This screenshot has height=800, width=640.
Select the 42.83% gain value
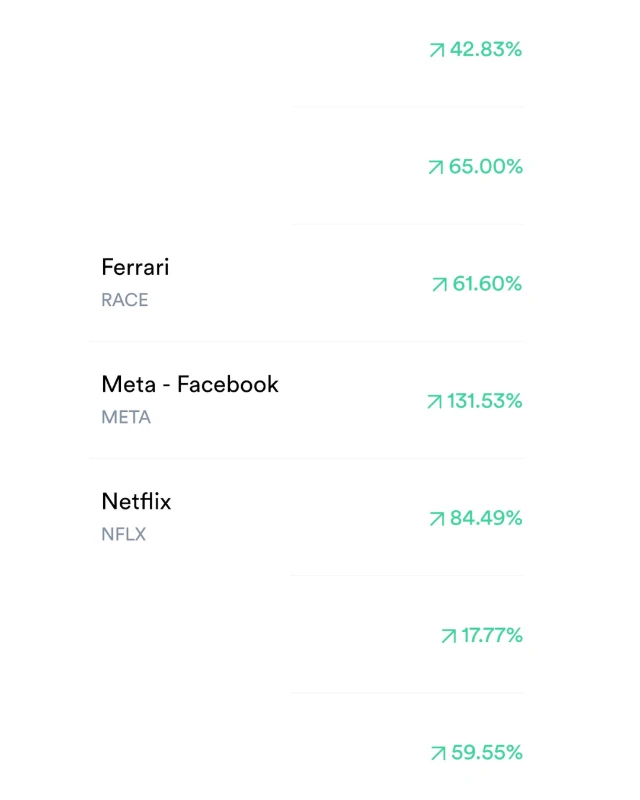click(485, 49)
